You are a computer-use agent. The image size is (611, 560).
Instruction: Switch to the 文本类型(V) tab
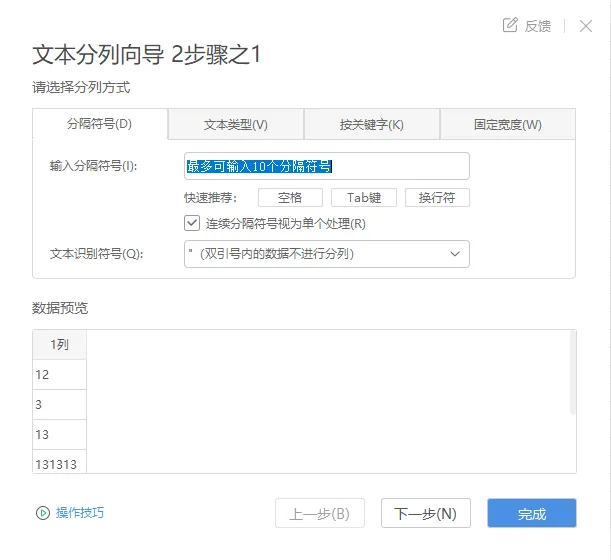(x=236, y=125)
